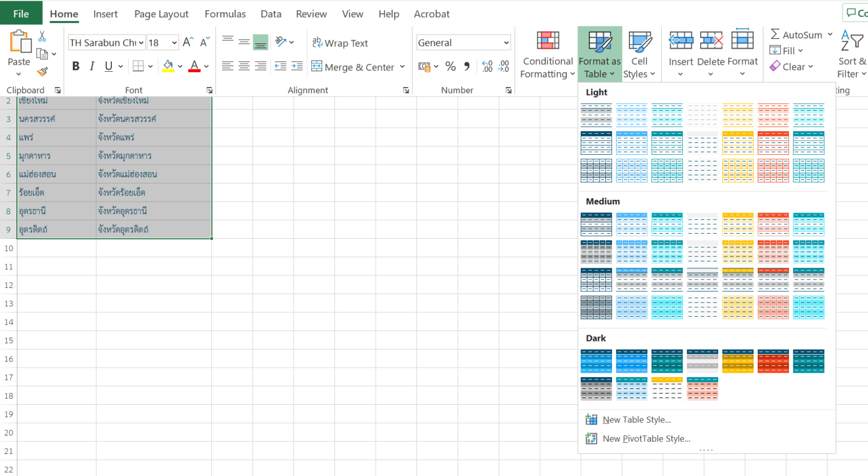Click the Cell Styles icon
Viewport: 868px width, 476px height.
(x=640, y=42)
